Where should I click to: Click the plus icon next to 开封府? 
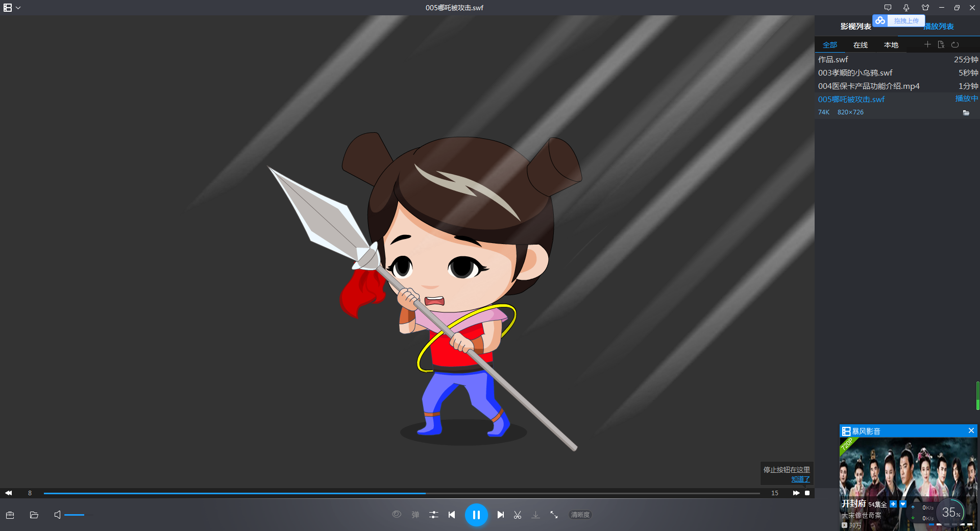(893, 504)
